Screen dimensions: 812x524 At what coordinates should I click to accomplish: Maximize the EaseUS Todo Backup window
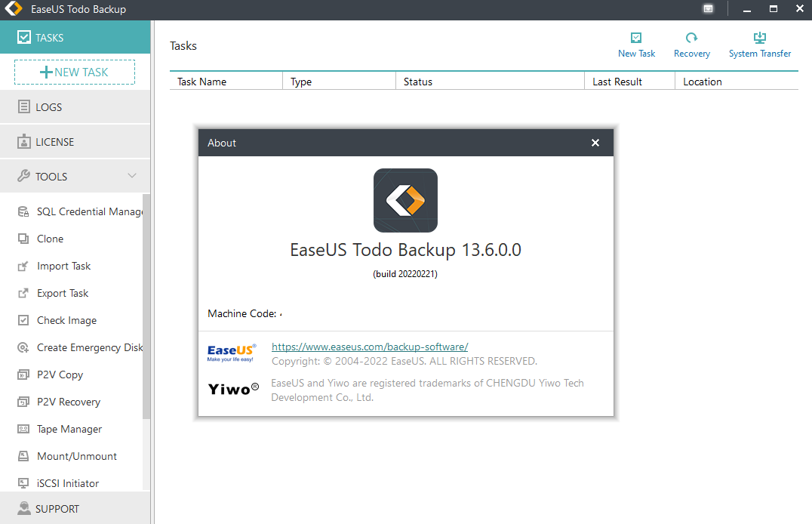coord(774,9)
